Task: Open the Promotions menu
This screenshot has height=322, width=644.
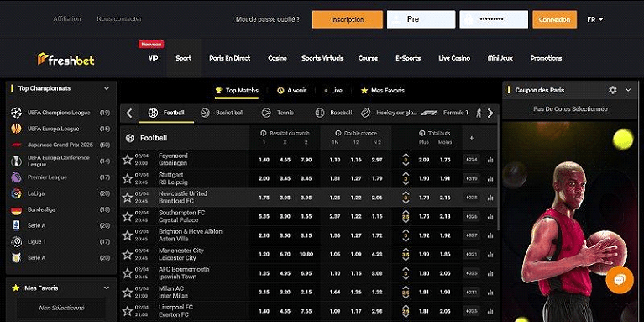Action: tap(546, 58)
